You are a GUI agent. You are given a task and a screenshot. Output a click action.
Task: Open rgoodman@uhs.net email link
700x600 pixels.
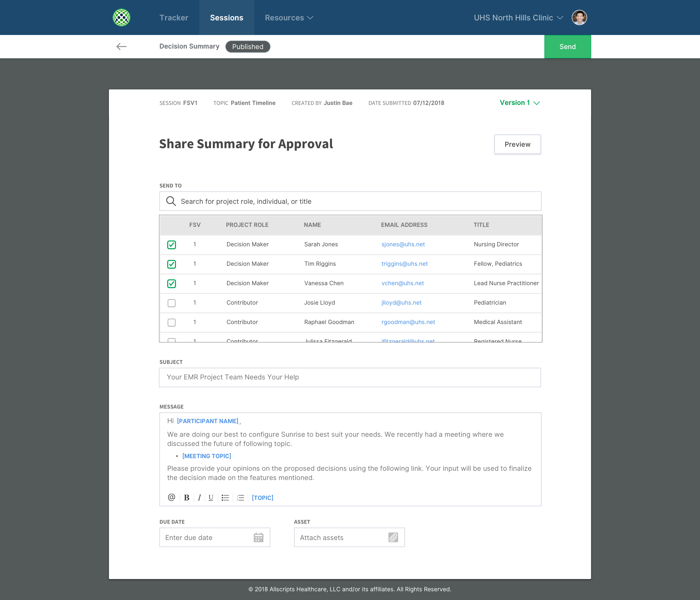pos(408,322)
